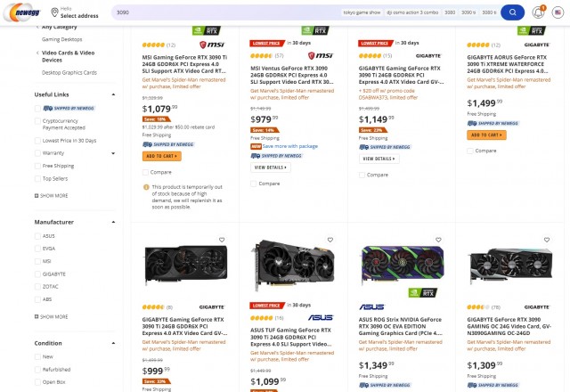Image resolution: width=570 pixels, height=392 pixels.
Task: Open the notifications bell icon
Action: pyautogui.click(x=538, y=12)
